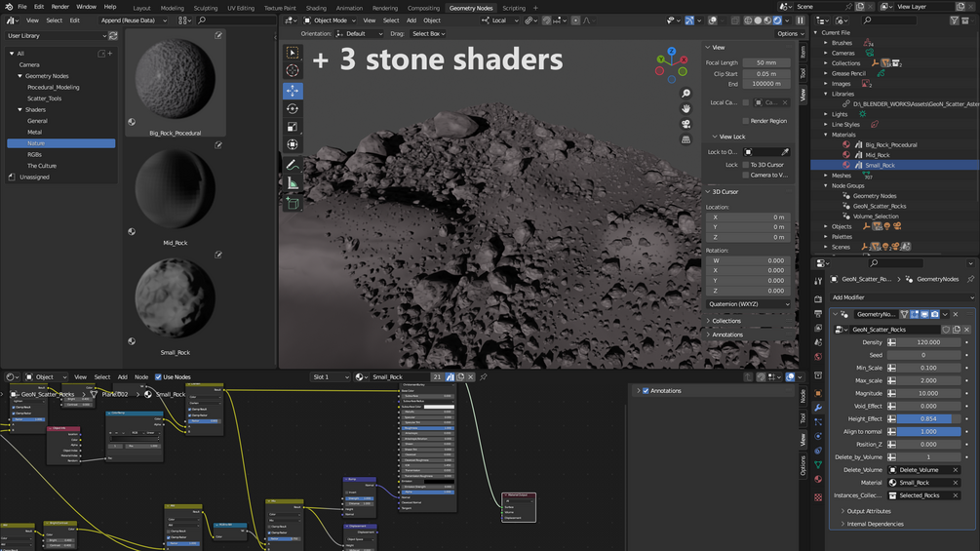Image resolution: width=980 pixels, height=551 pixels.
Task: Switch to the Shading workspace tab
Action: [316, 8]
